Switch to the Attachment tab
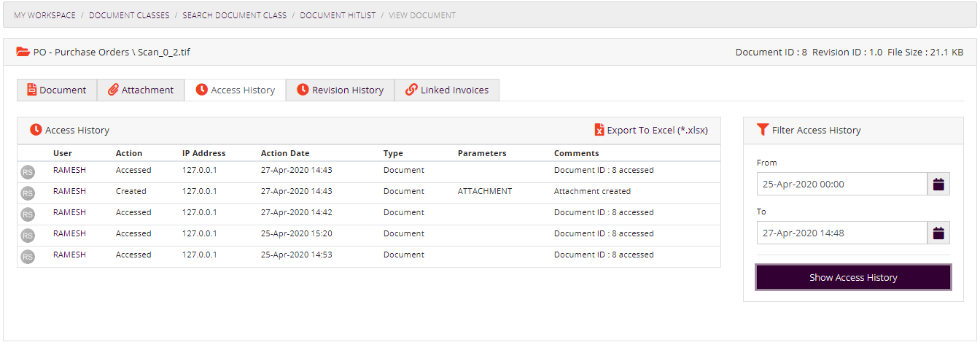The height and width of the screenshot is (353, 980). (141, 90)
